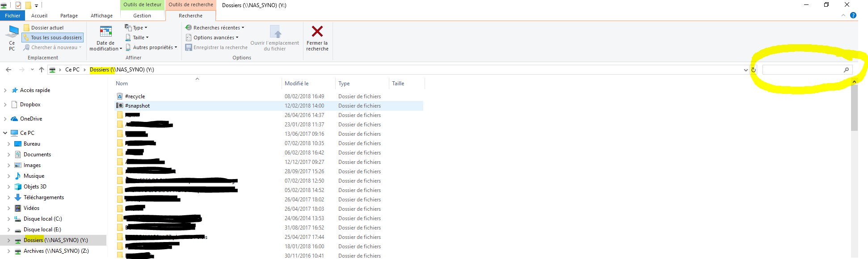868x259 pixels.
Task: Switch to the Gestion tab
Action: [x=142, y=16]
